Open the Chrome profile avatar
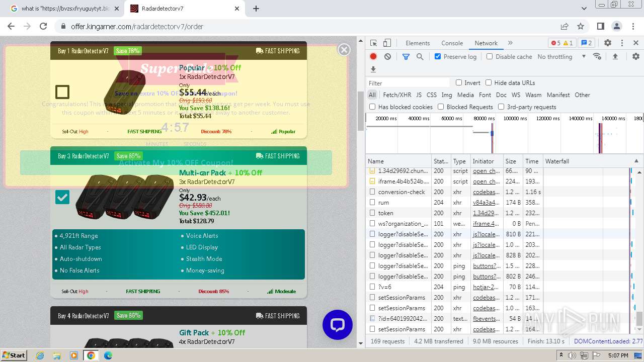Viewport: 644px width, 362px height. tap(617, 26)
